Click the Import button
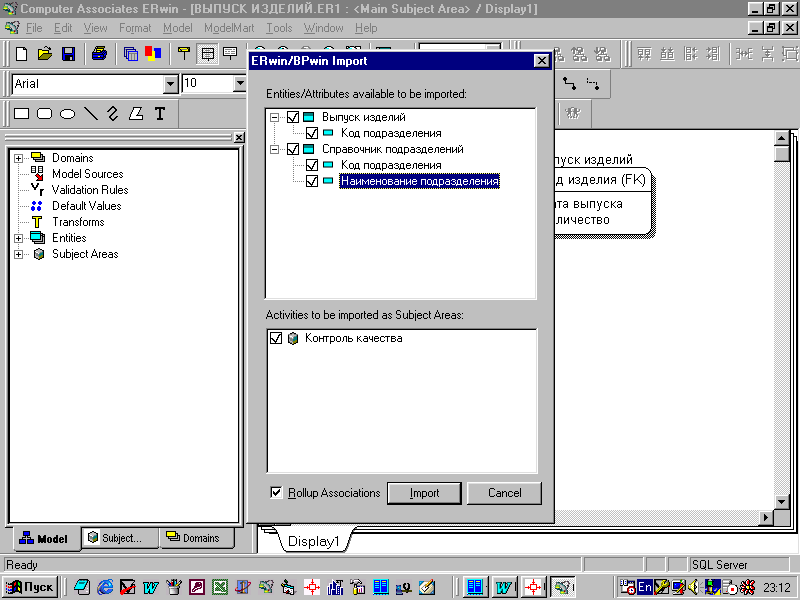 [424, 493]
